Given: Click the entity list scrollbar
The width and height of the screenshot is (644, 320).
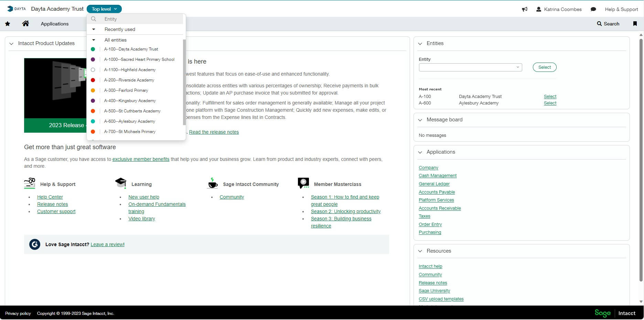Looking at the screenshot, I should (x=184, y=82).
